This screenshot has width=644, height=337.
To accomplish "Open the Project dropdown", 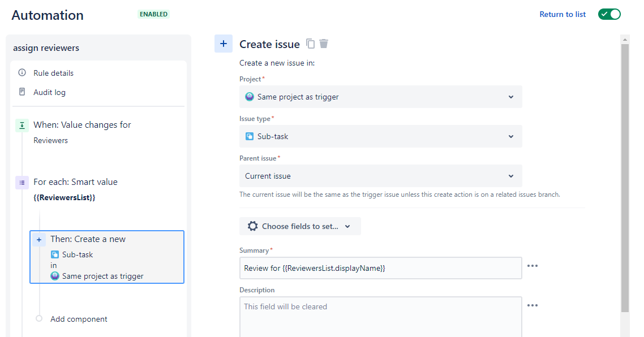I will coord(380,97).
